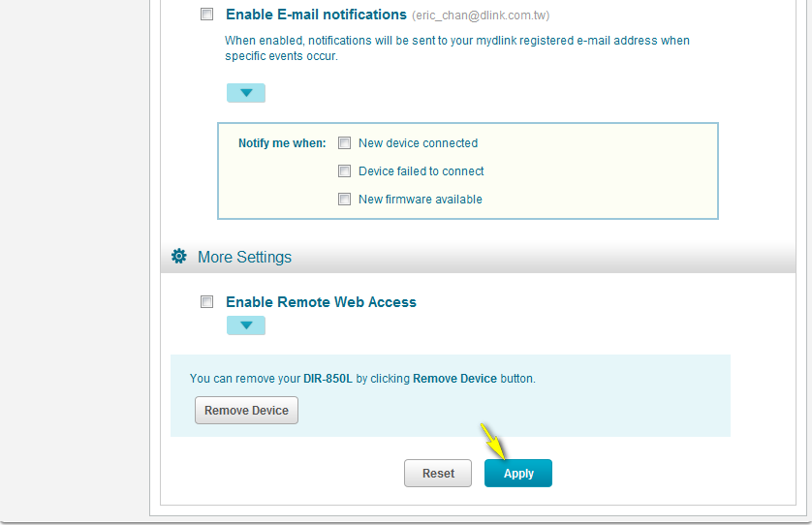The image size is (812, 525).
Task: Click the More Settings section header text
Action: coord(244,258)
